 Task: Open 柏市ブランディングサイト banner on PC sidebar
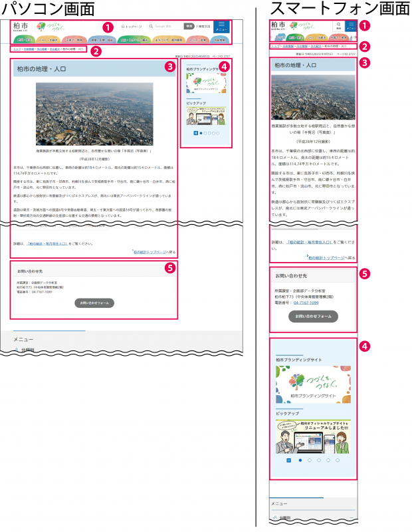pyautogui.click(x=206, y=83)
